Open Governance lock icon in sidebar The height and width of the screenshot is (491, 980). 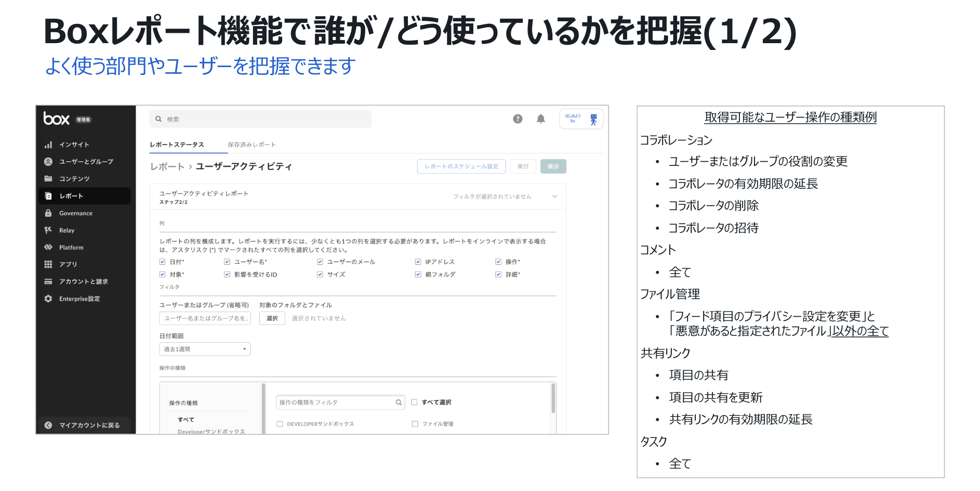pos(48,213)
